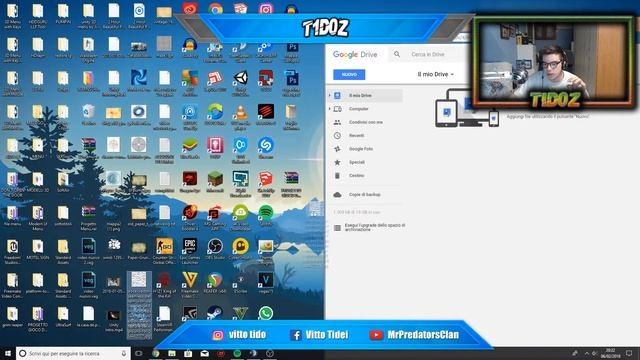Open the Chrome desktop shortcut

(x=215, y=9)
